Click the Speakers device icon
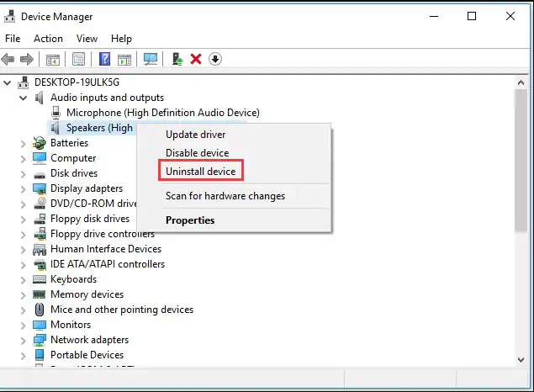Screen dimensions: 534x392 pyautogui.click(x=55, y=128)
